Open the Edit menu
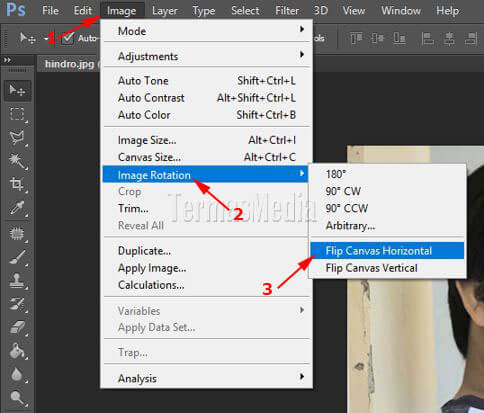 click(82, 11)
